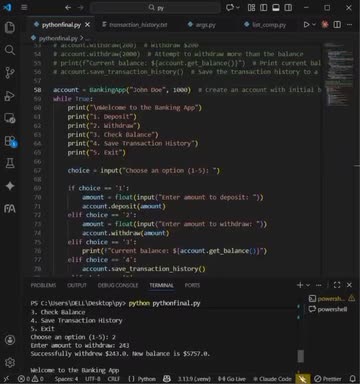Open the Remote Explorer view

pyautogui.click(x=10, y=118)
